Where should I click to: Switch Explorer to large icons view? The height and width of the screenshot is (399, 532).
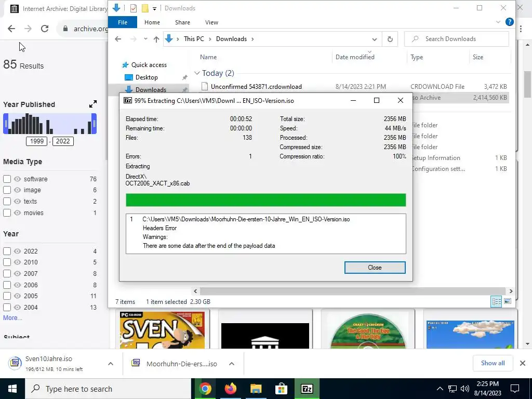point(508,301)
